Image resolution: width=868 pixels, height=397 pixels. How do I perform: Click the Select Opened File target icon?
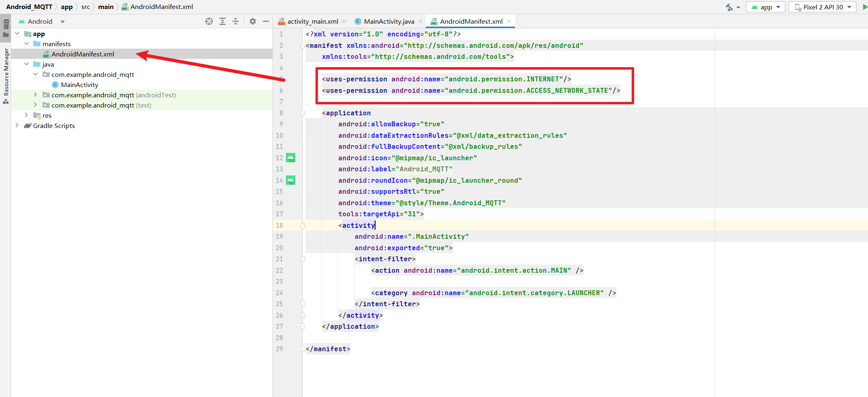209,21
